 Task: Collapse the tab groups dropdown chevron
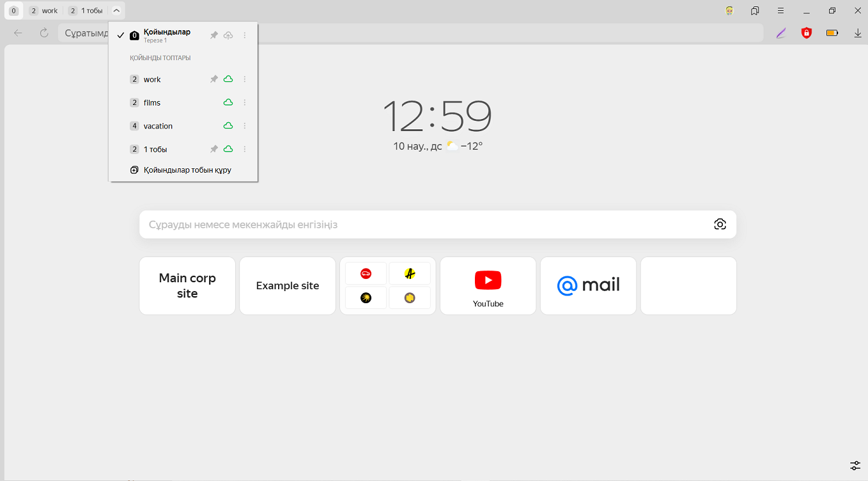click(116, 10)
